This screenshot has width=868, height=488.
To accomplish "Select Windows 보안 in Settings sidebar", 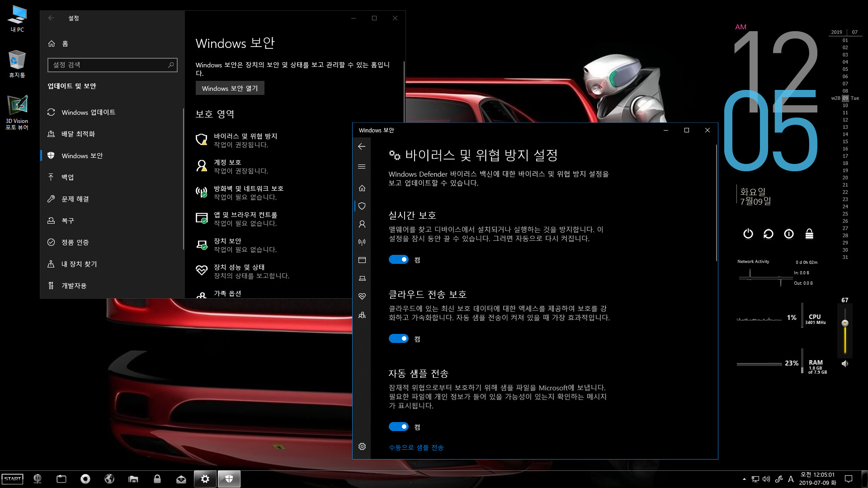I will [112, 155].
